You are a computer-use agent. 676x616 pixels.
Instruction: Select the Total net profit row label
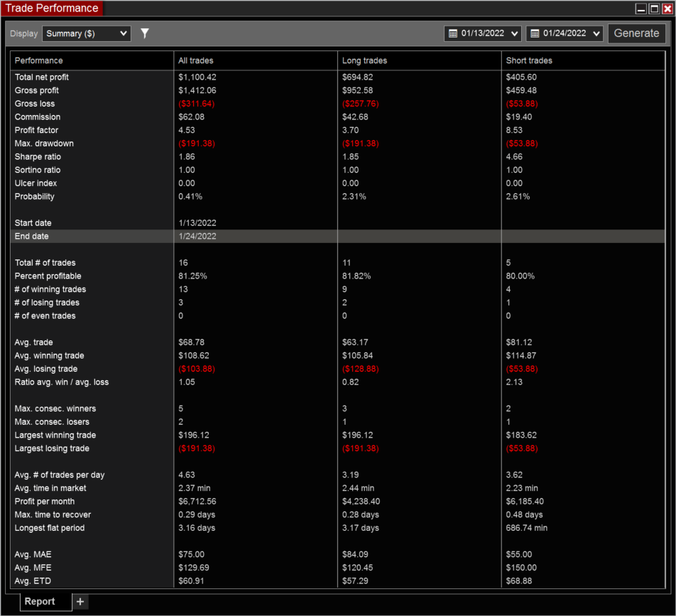pos(41,77)
